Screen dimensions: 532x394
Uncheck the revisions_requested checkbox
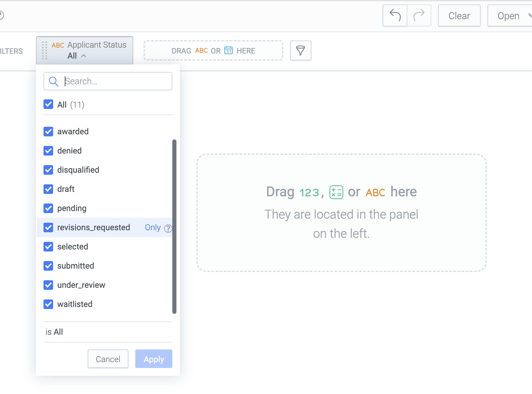click(x=48, y=227)
